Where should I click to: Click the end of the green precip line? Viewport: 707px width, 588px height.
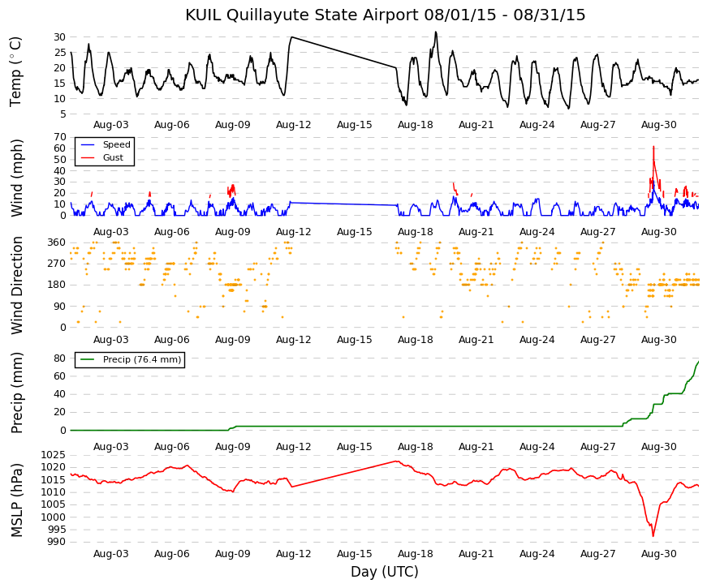point(698,362)
